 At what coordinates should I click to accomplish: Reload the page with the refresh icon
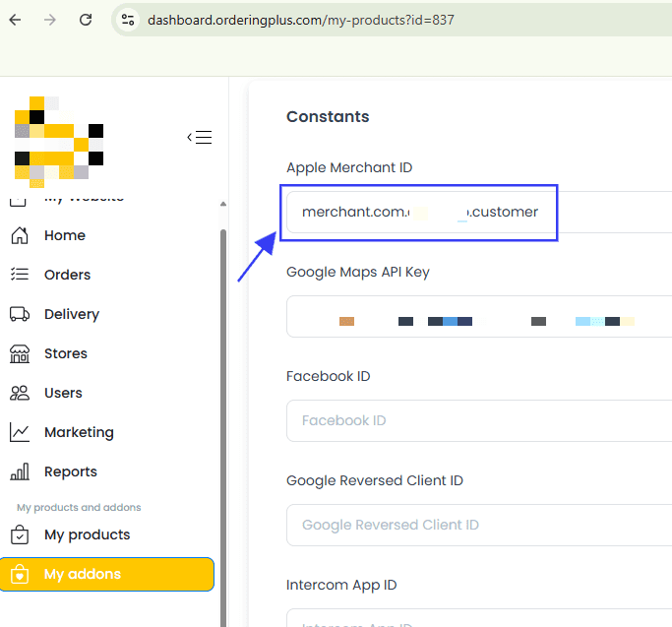click(86, 20)
